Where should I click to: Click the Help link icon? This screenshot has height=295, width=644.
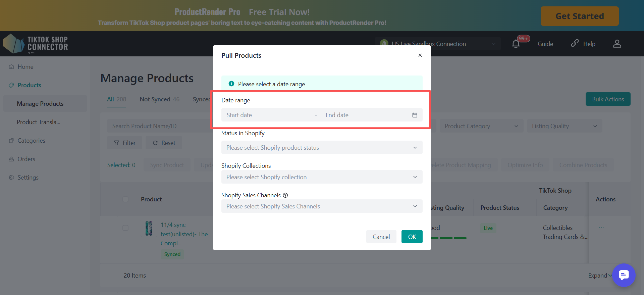[575, 43]
